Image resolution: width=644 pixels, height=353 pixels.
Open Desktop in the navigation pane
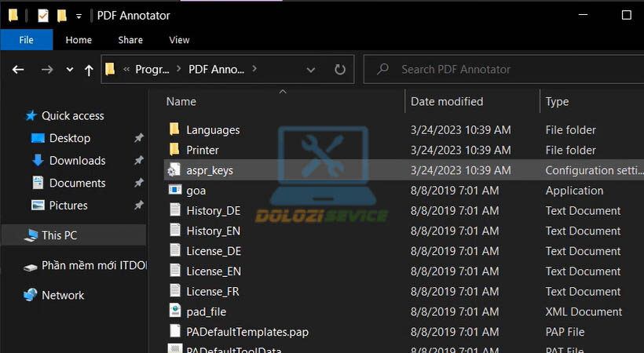[x=70, y=138]
